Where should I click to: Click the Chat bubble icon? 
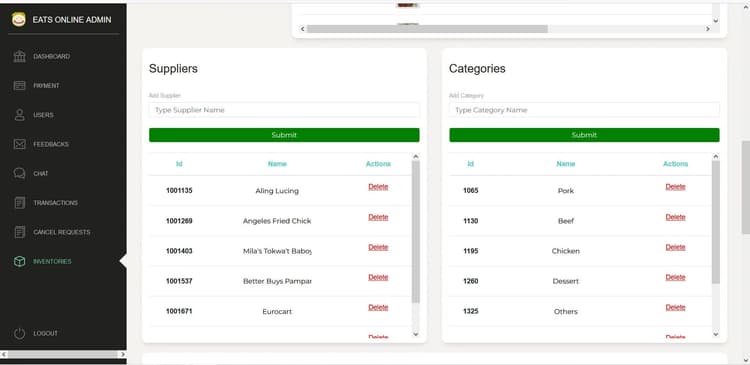pos(20,173)
